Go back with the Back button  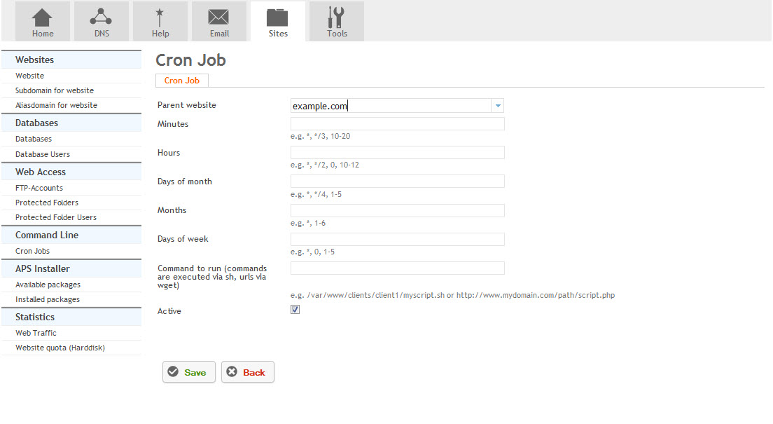247,372
